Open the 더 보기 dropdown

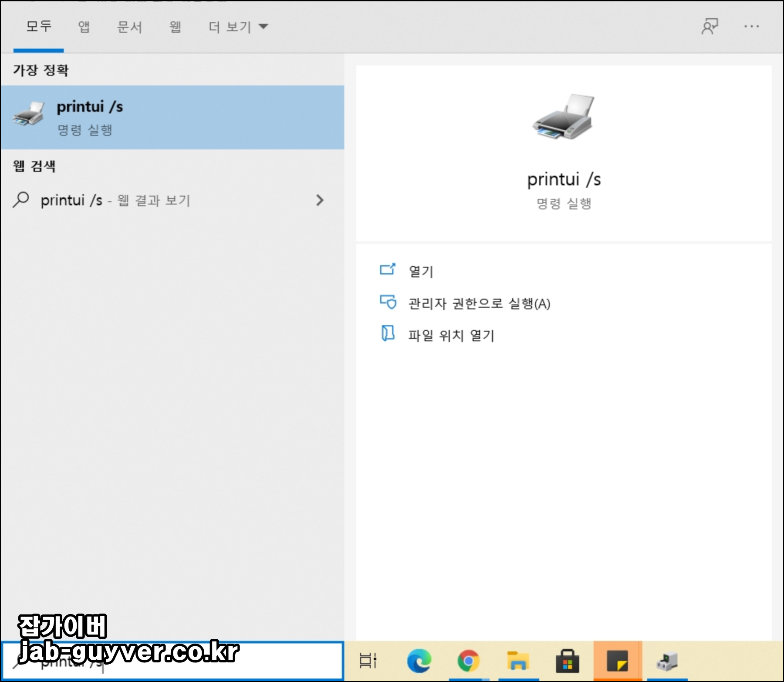click(237, 26)
